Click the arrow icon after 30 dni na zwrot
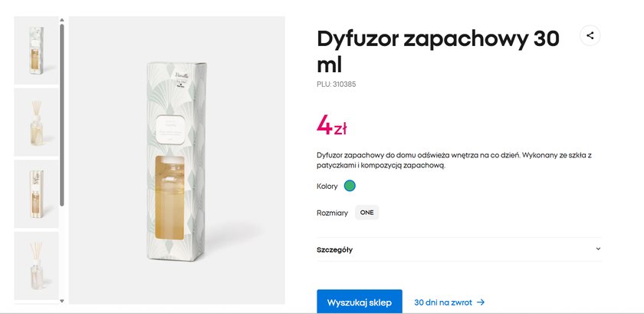 tap(481, 302)
